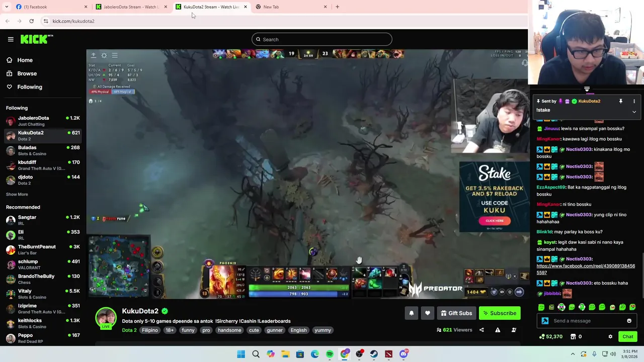Open Buladas channel in the Following list
This screenshot has height=362, width=644.
pyautogui.click(x=43, y=150)
